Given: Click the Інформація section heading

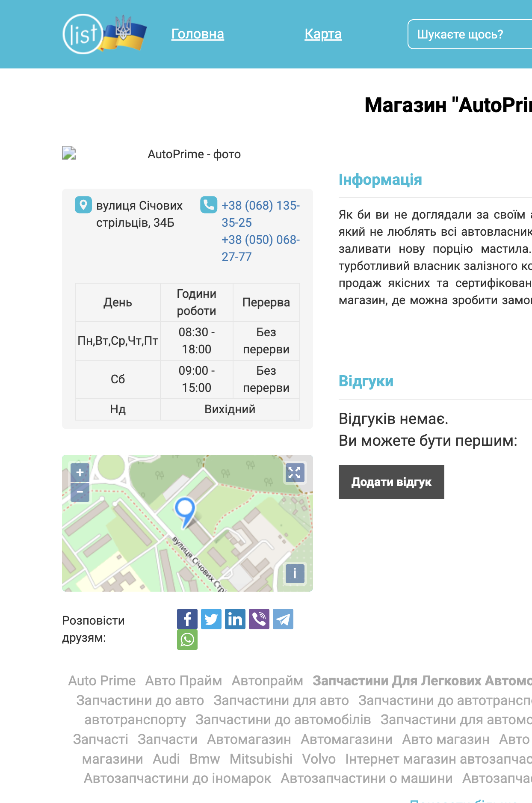Looking at the screenshot, I should [380, 180].
